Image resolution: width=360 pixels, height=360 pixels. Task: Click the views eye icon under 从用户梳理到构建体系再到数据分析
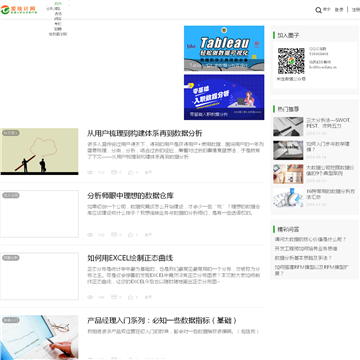90,172
